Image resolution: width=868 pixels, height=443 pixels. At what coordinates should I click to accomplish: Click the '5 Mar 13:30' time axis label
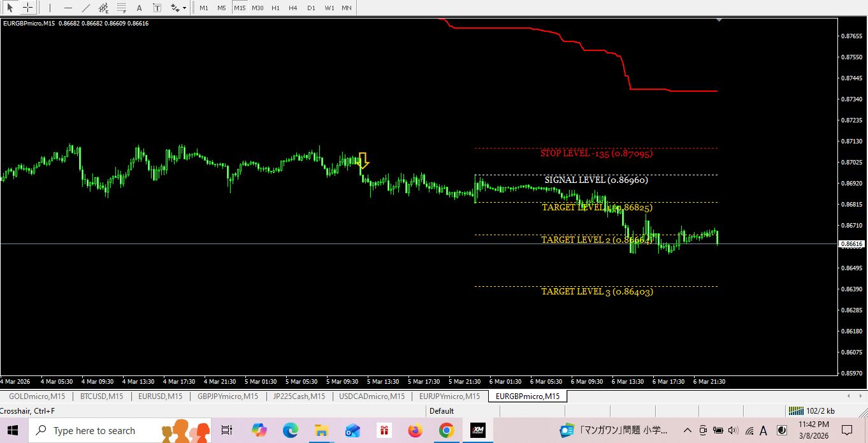(x=384, y=382)
